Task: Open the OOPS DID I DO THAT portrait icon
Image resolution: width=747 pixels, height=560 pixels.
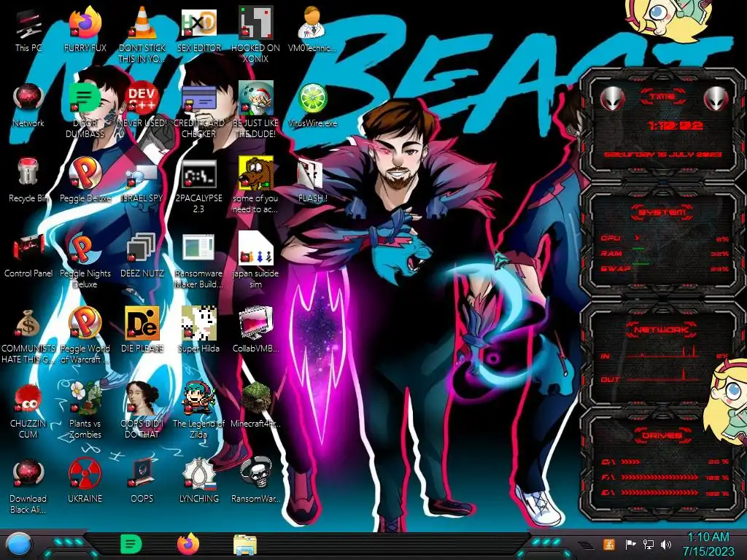Action: [x=142, y=410]
